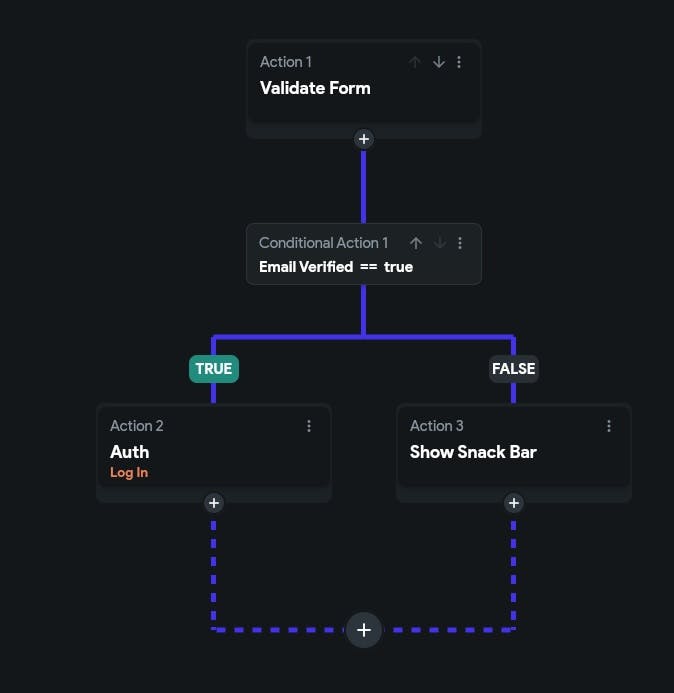674x693 pixels.
Task: Move Conditional Action 1 up with arrow
Action: (416, 243)
